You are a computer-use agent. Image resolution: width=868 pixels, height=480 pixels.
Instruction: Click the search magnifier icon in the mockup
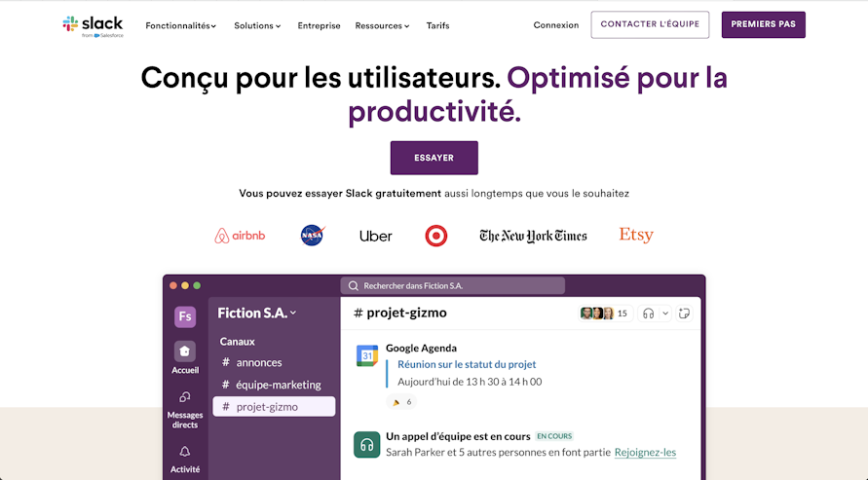[x=354, y=286]
